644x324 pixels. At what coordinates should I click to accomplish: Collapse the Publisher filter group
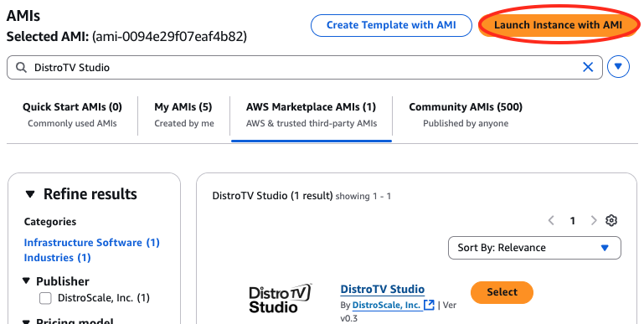click(26, 280)
